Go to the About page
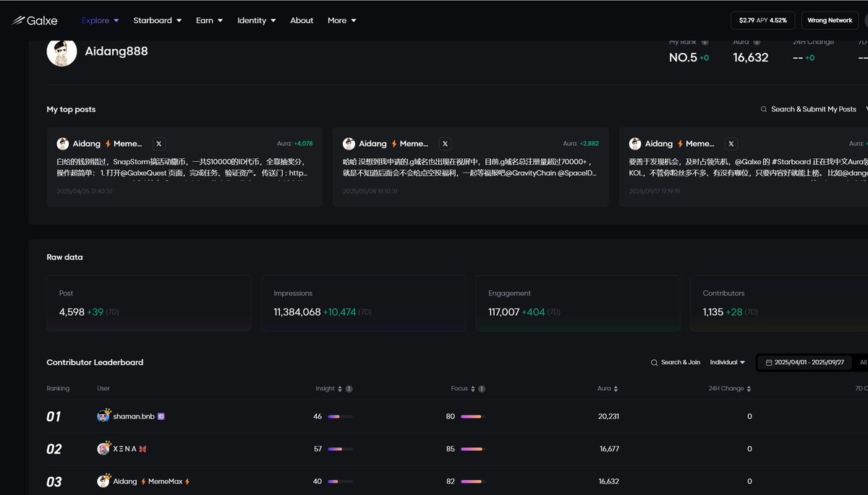Image resolution: width=868 pixels, height=495 pixels. tap(302, 20)
